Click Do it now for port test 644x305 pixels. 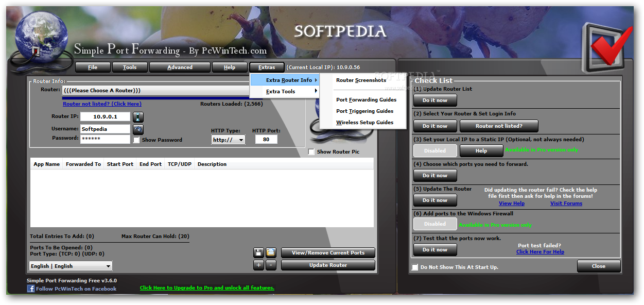click(435, 250)
